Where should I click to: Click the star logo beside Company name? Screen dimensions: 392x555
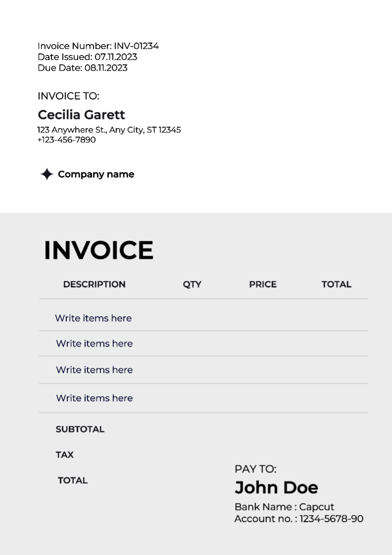pos(46,174)
